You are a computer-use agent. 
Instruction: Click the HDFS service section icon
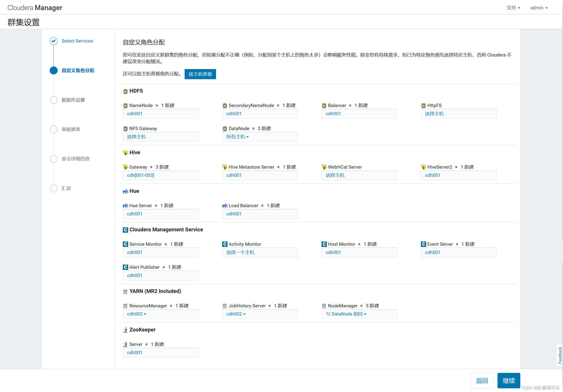pos(125,91)
